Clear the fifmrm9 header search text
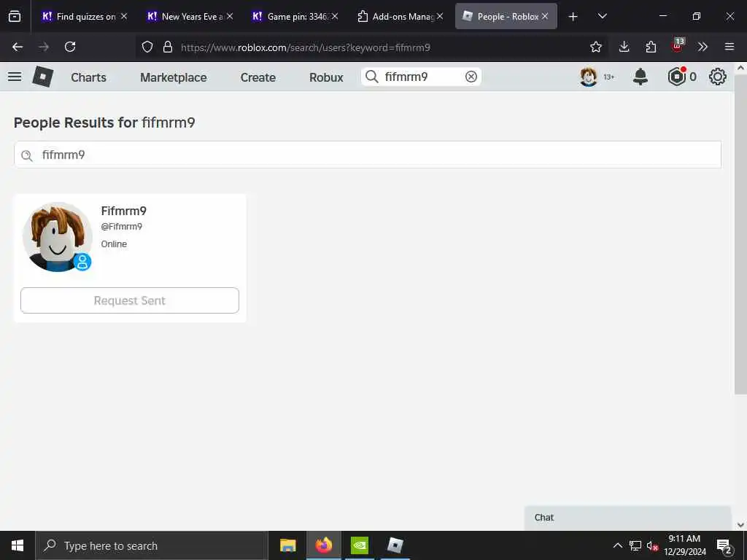The width and height of the screenshot is (747, 560). [x=471, y=77]
